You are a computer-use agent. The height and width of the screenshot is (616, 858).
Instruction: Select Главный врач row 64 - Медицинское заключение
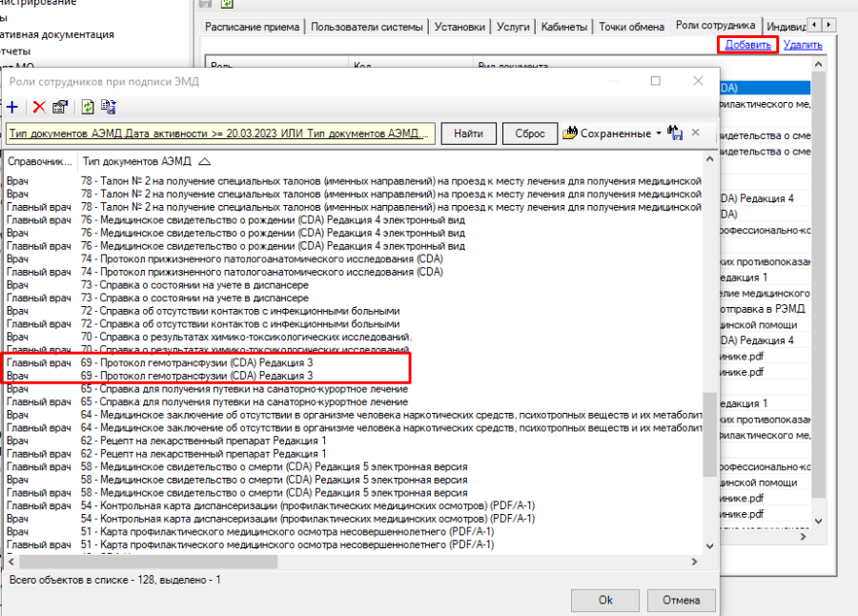point(354,428)
